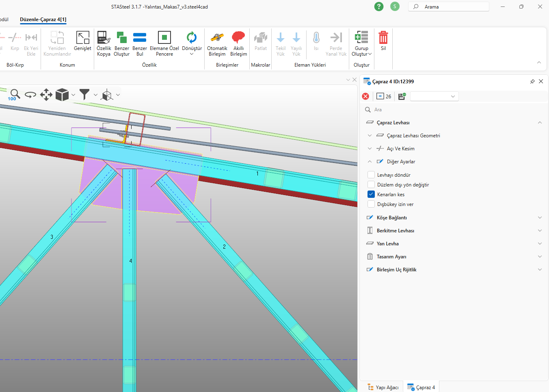The height and width of the screenshot is (392, 549).
Task: Open the Akıllı Birleşim tool
Action: pos(238,38)
